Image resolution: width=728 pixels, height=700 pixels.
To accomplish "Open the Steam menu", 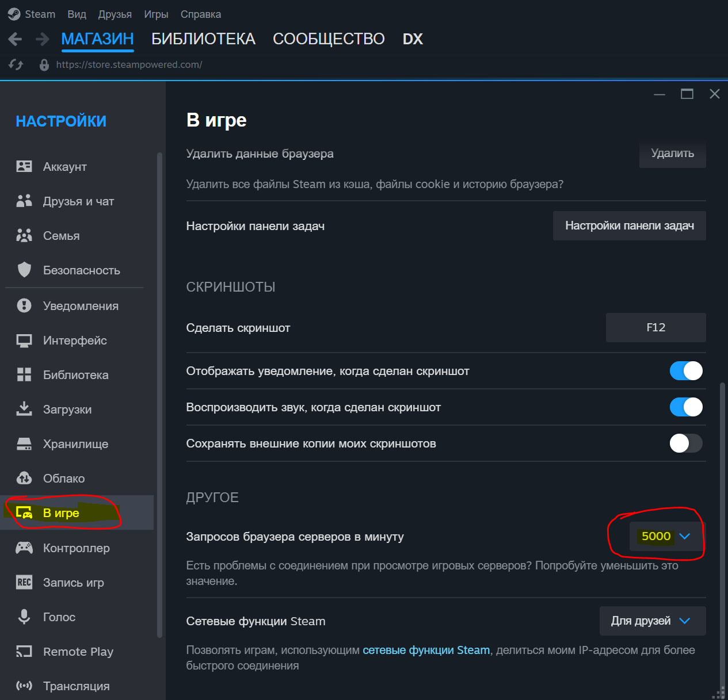I will 40,14.
